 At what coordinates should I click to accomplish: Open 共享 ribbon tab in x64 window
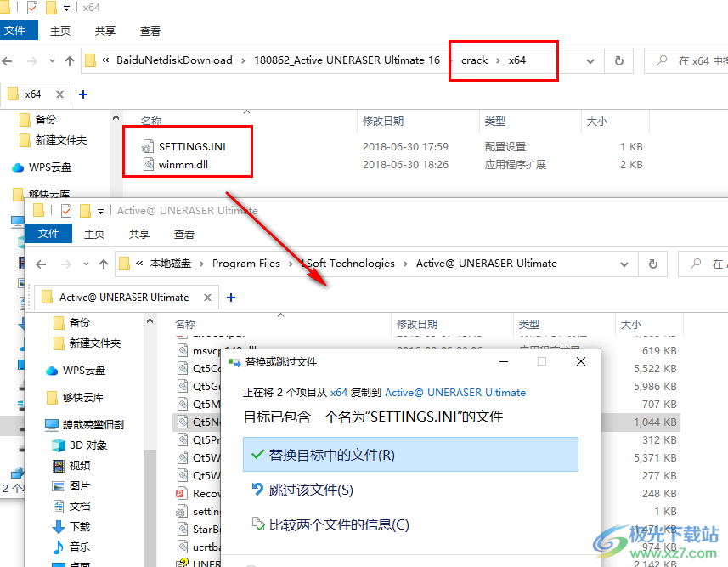coord(105,31)
